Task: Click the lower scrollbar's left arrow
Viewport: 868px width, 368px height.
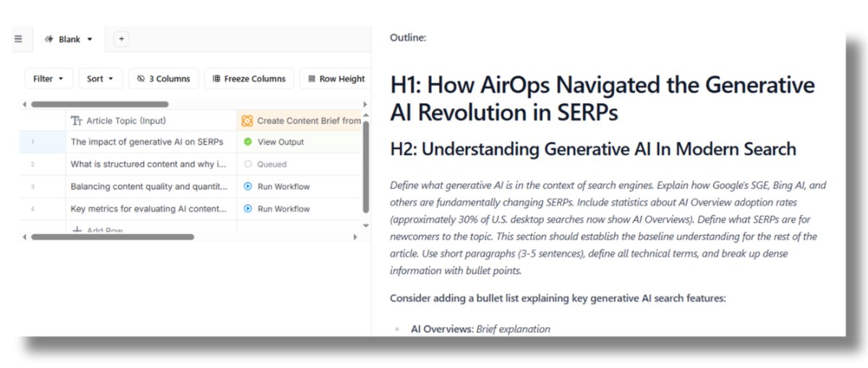Action: (x=25, y=236)
